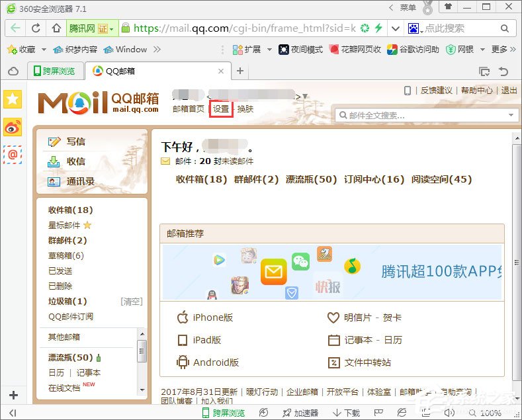Click the sound speaker icon in status bar
The image size is (522, 420).
pyautogui.click(x=449, y=413)
